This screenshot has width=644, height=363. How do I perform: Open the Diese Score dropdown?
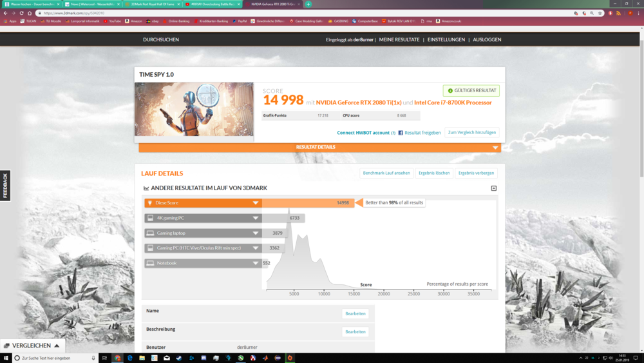[x=256, y=203]
